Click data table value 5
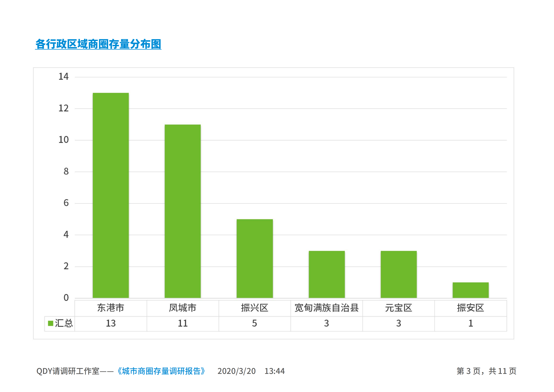This screenshot has width=554, height=392. pos(255,324)
